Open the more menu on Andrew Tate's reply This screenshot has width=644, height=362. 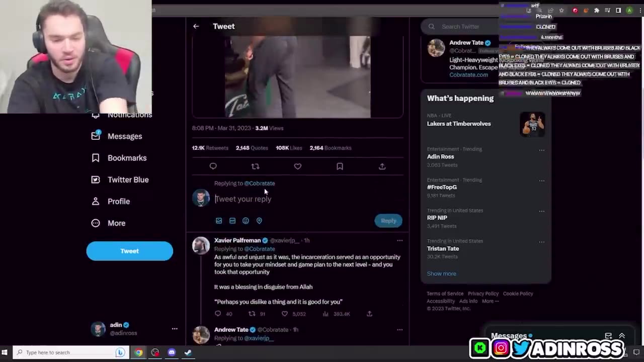point(399,329)
